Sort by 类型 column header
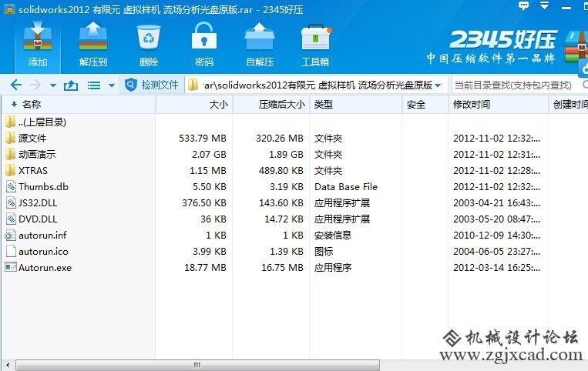The image size is (588, 371). pos(356,105)
